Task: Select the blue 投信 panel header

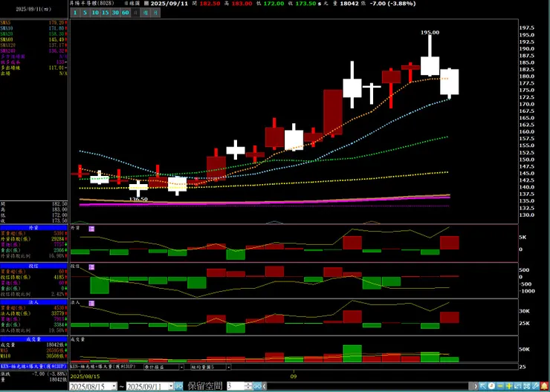Action: 33,266
